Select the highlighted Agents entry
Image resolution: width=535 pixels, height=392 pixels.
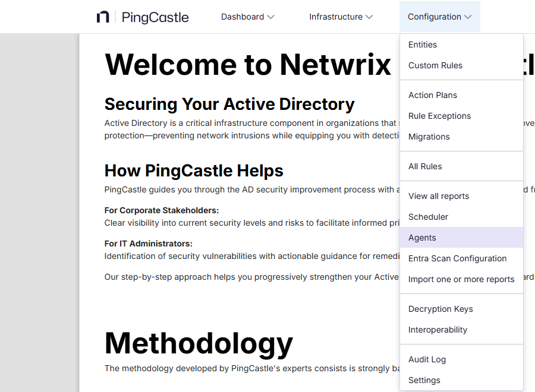461,238
